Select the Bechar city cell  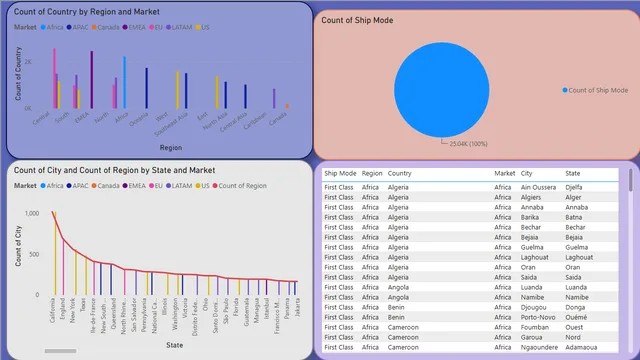(530, 227)
